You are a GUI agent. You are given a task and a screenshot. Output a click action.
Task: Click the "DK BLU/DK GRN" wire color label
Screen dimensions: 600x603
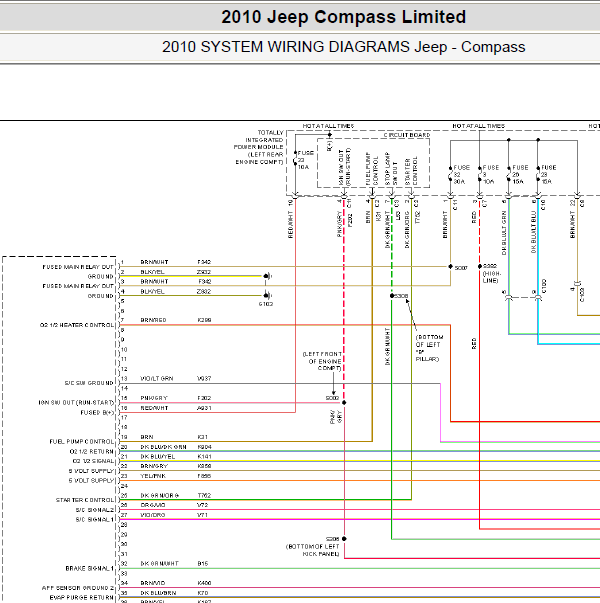pyautogui.click(x=163, y=446)
